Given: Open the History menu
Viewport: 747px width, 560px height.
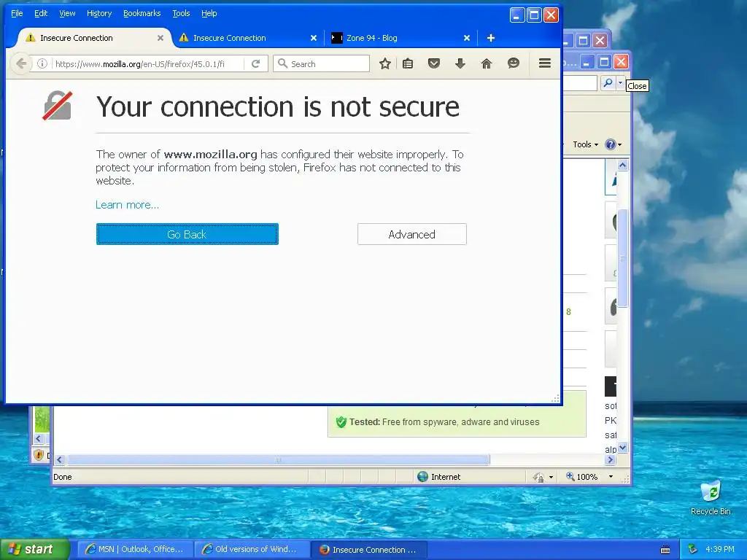Looking at the screenshot, I should click(99, 13).
